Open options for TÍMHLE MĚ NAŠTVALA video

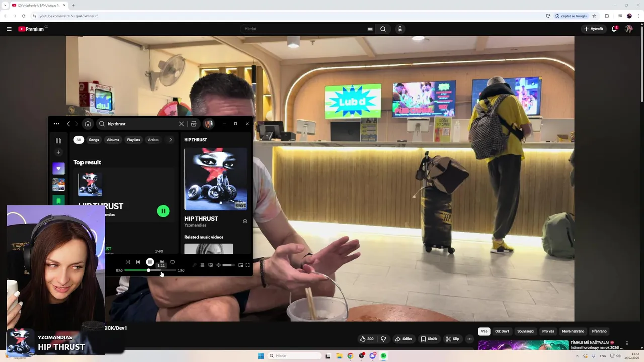click(x=627, y=343)
